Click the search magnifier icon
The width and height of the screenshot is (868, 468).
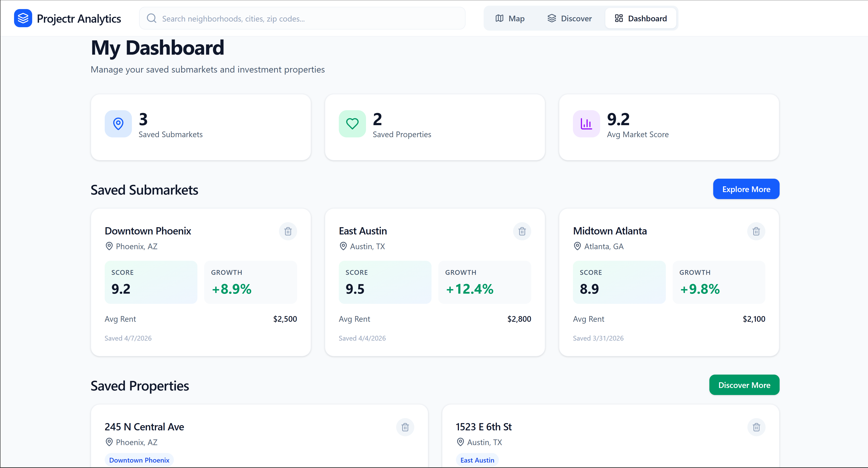click(152, 18)
